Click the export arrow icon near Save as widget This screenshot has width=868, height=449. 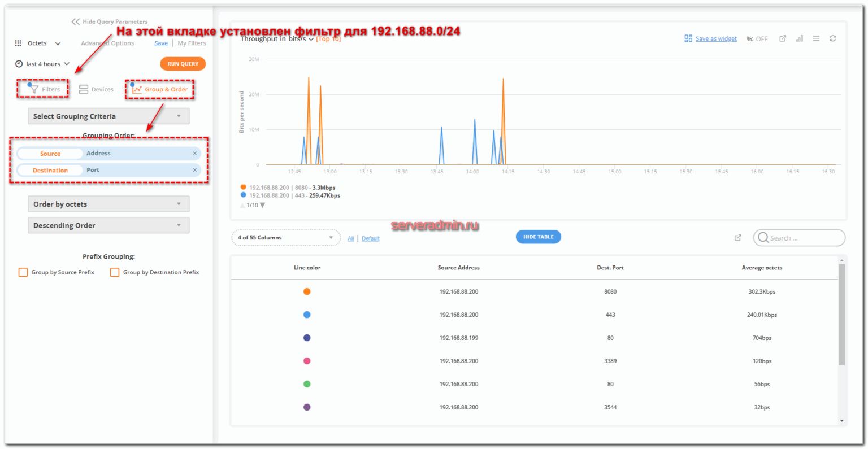[x=782, y=38]
